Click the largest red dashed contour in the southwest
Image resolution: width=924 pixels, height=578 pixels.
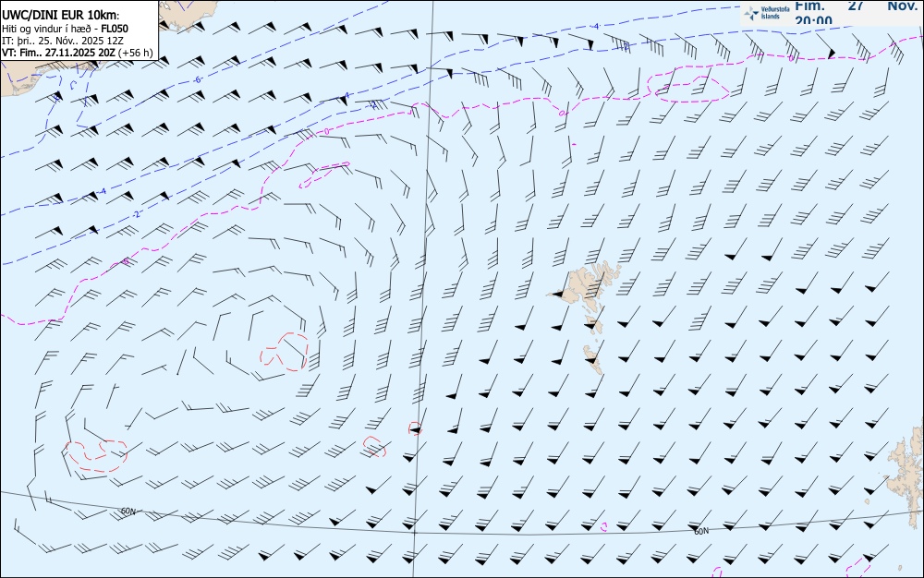pos(95,455)
